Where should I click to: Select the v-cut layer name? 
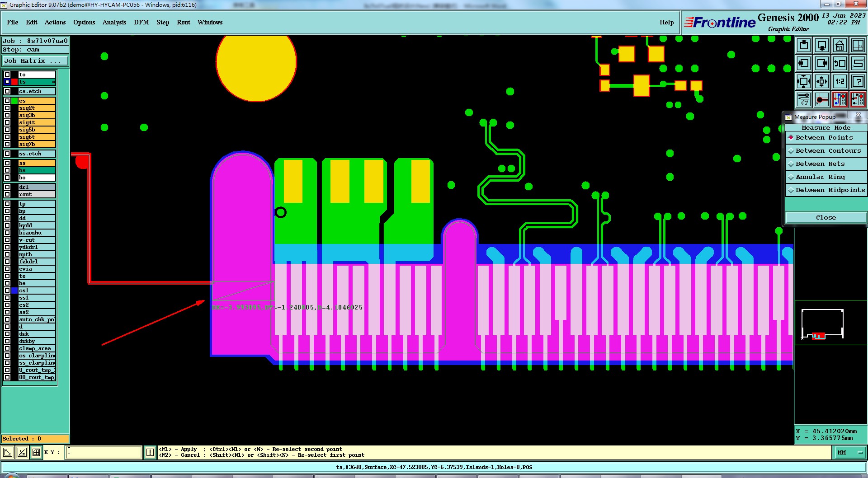point(37,240)
